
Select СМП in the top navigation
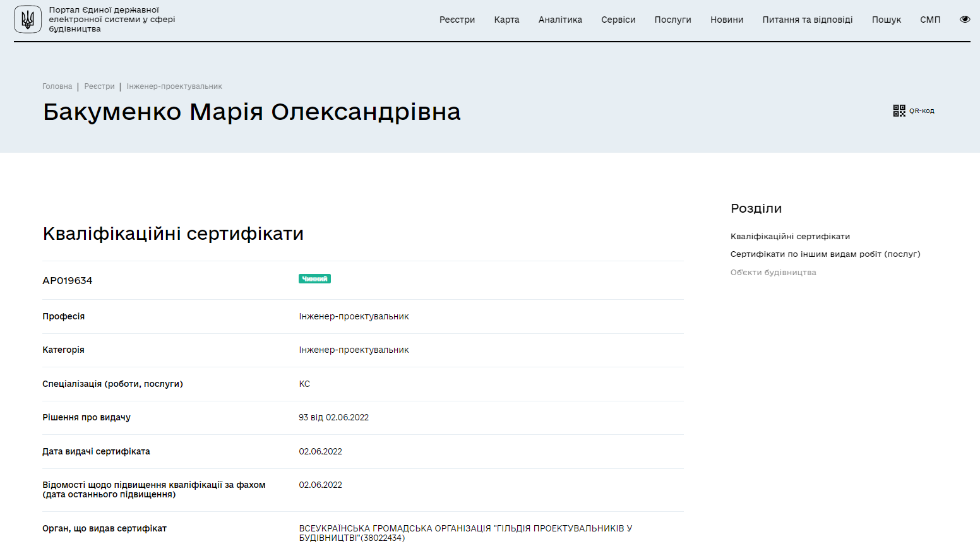point(930,20)
